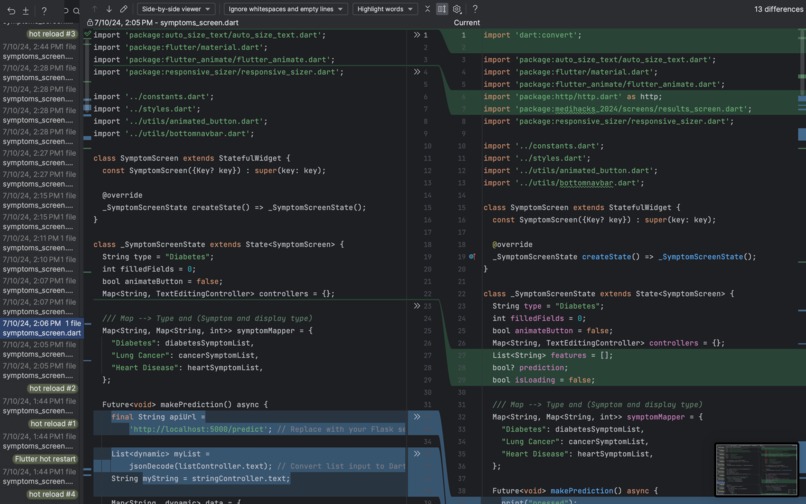The image size is (806, 504).
Task: Select the highlighted 7/10/24, 2:06 PM revision
Action: click(x=41, y=328)
